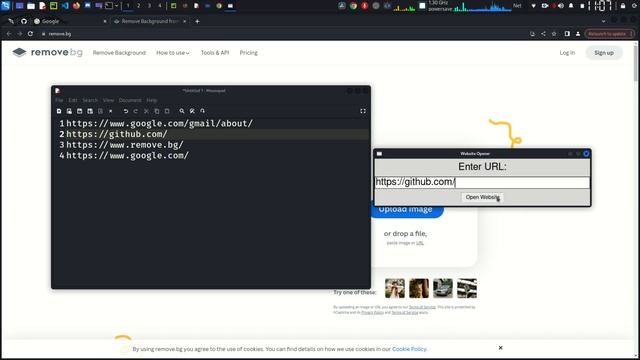
Task: Click the Paste icon in Mousepad toolbar
Action: [167, 111]
